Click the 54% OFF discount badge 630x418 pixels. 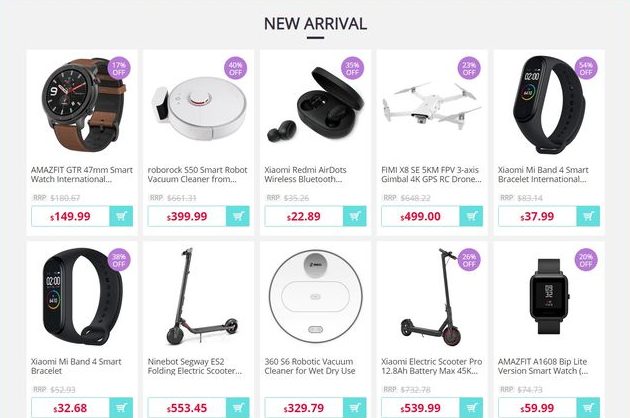[x=586, y=68]
